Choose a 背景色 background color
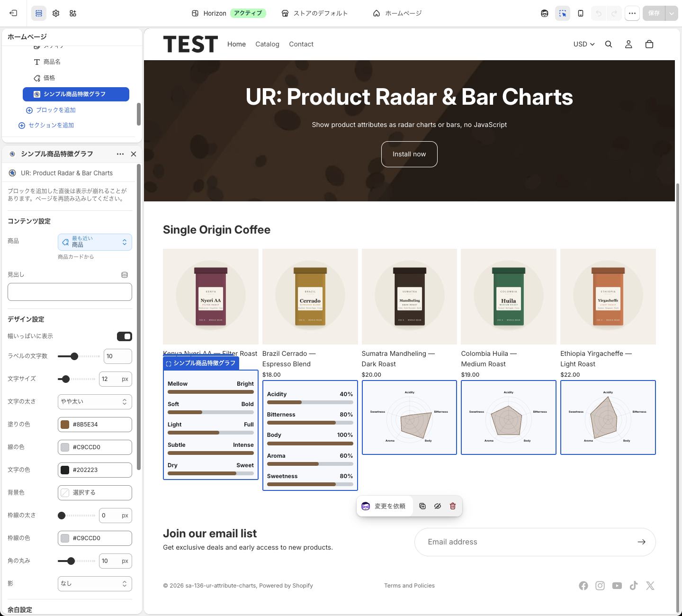 [x=95, y=493]
